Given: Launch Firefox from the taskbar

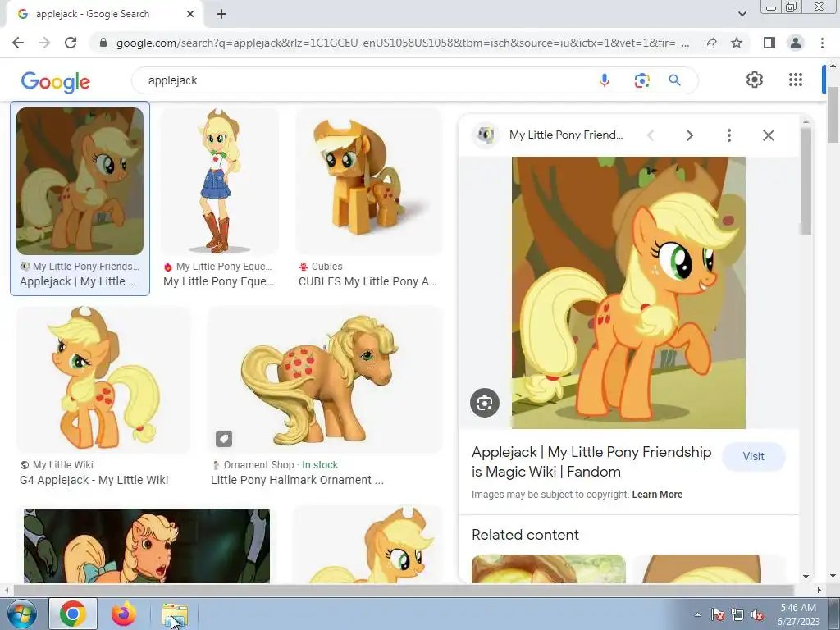Looking at the screenshot, I should click(124, 614).
